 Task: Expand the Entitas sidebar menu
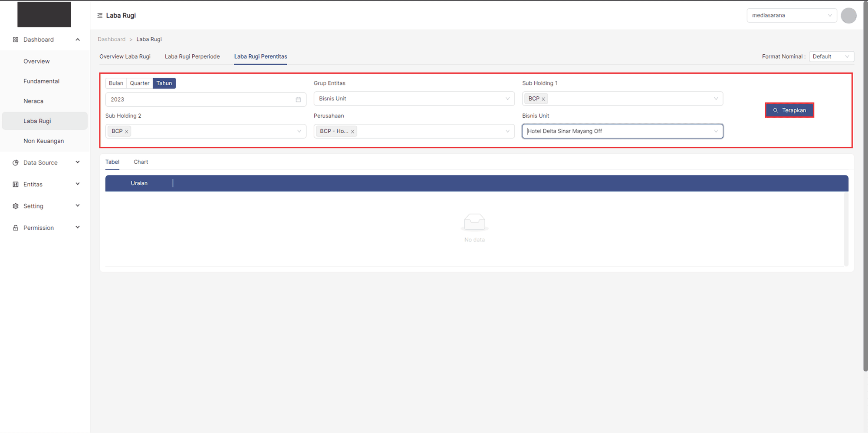(46, 185)
